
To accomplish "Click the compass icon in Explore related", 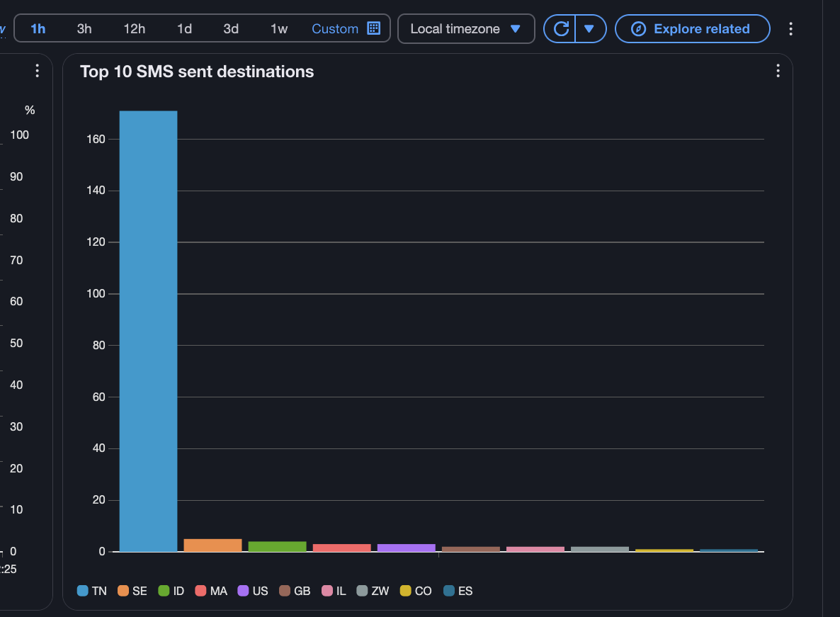I will (638, 29).
